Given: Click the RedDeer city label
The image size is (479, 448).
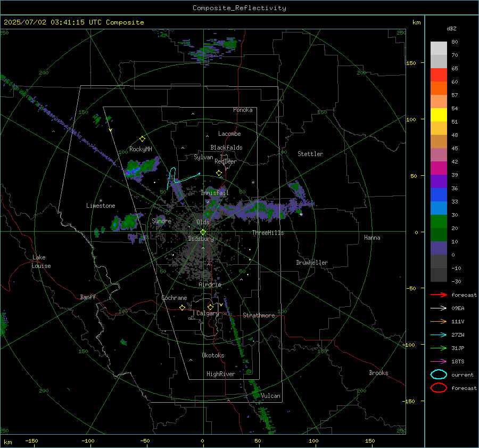Looking at the screenshot, I should tap(226, 161).
